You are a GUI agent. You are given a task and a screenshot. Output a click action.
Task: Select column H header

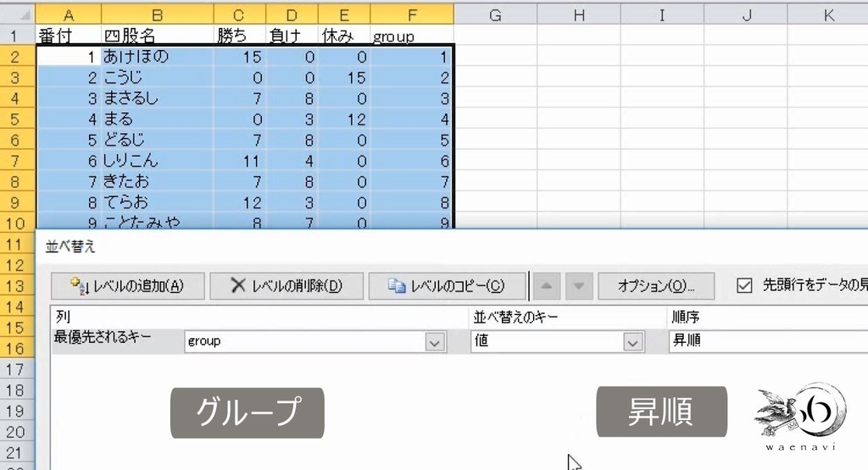[579, 15]
